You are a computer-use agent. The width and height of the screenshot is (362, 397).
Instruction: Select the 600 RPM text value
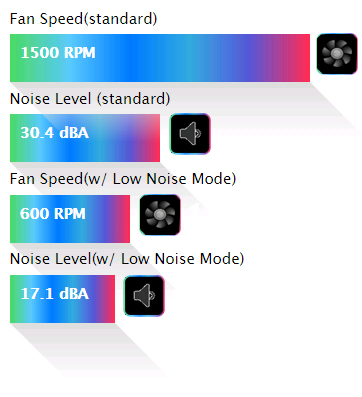[x=53, y=213]
